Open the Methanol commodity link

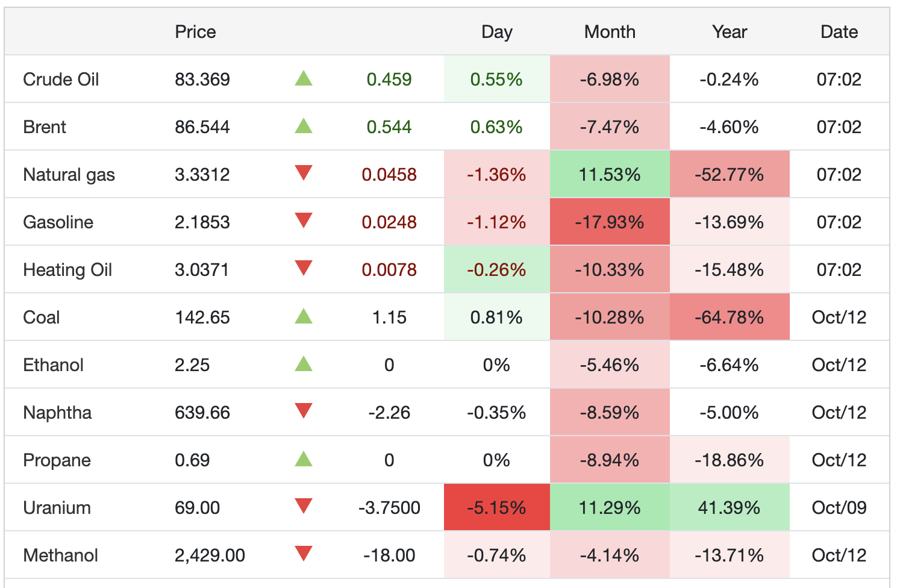coord(60,555)
